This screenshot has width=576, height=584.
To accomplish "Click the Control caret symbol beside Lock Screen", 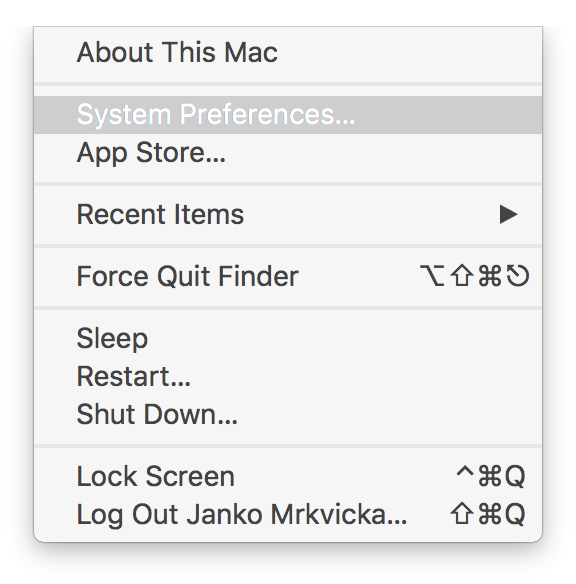I will [465, 472].
